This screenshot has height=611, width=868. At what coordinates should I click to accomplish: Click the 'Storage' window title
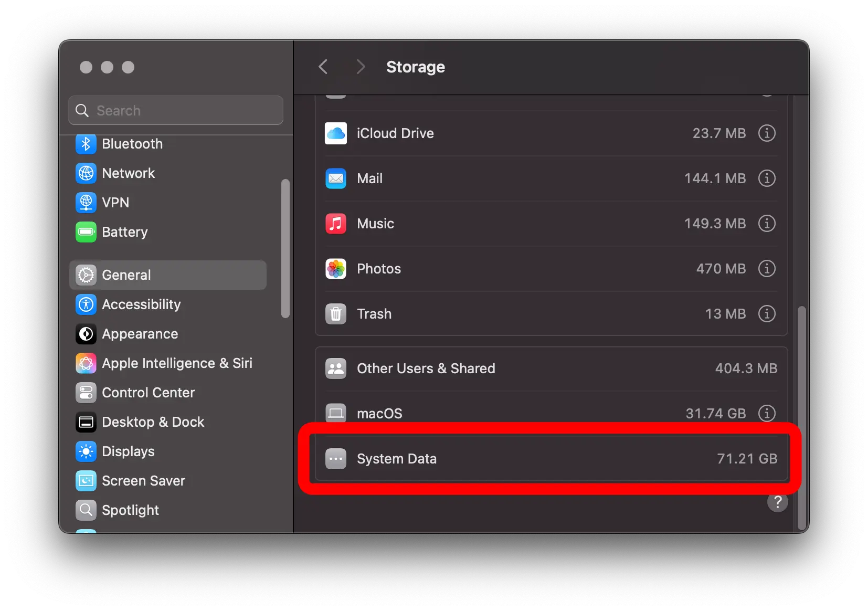point(416,67)
